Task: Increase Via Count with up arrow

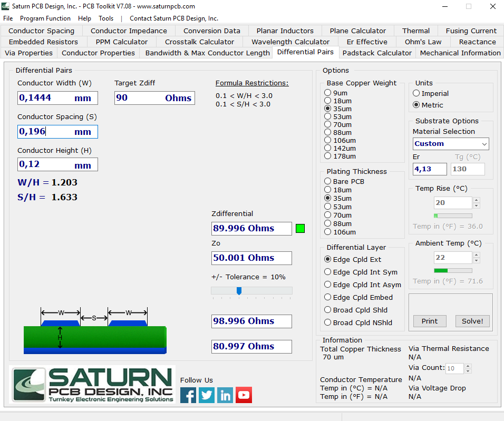Action: coord(468,366)
